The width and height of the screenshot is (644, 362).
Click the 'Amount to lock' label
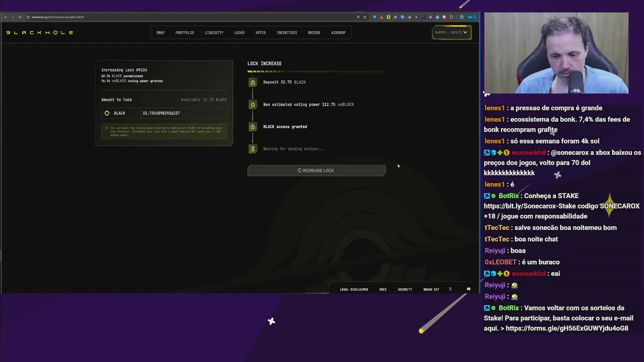point(116,100)
